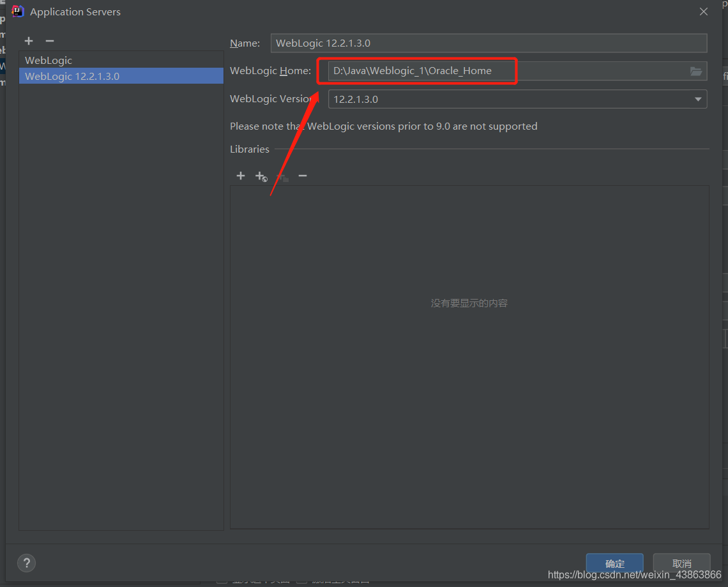Open help via the question mark icon
The width and height of the screenshot is (728, 587).
coord(26,563)
